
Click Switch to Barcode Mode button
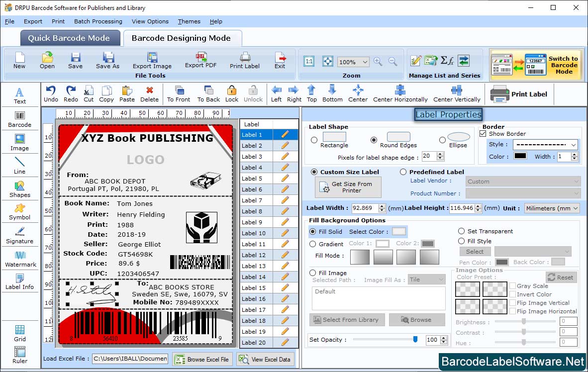(536, 65)
